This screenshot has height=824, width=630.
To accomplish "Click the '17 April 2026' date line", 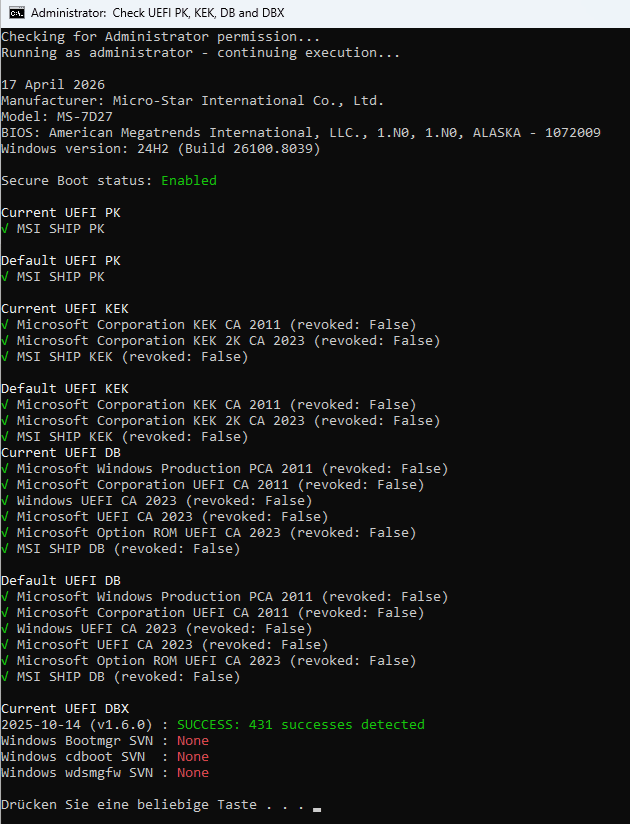I will pos(53,85).
